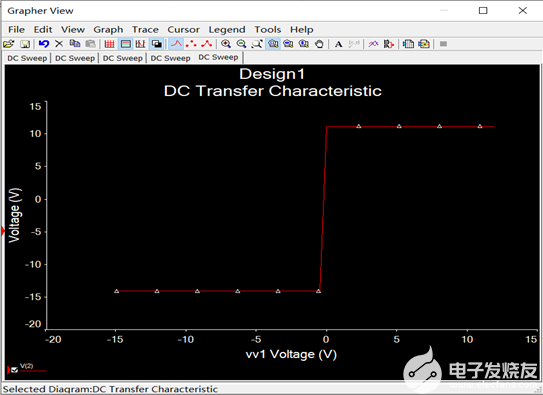
Task: Click the Zoom in magnifier icon
Action: (226, 44)
